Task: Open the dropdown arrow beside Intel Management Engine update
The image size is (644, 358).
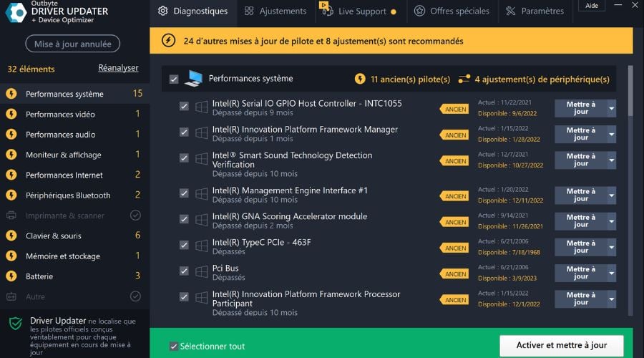Action: tap(612, 195)
